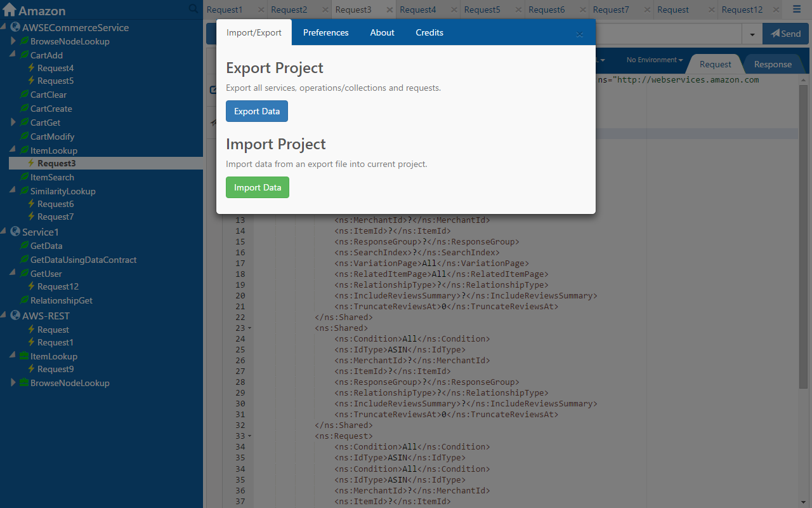812x508 pixels.
Task: Open the hamburger menu at top right
Action: coord(797,10)
